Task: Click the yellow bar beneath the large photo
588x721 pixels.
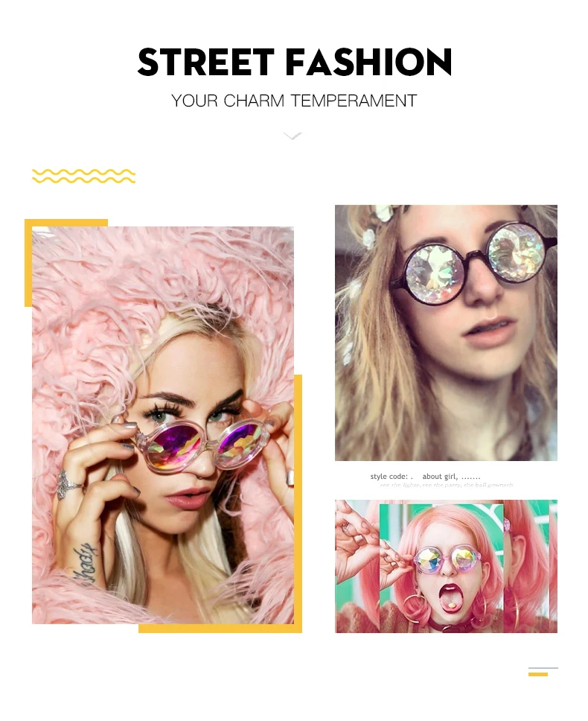Action: (x=220, y=629)
